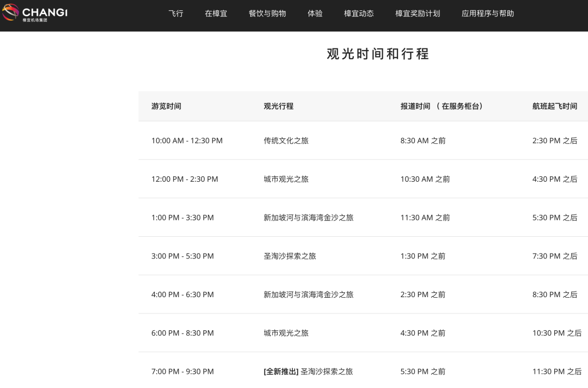
Task: Click the 5:30 PM 之后 departure time
Action: tap(555, 218)
